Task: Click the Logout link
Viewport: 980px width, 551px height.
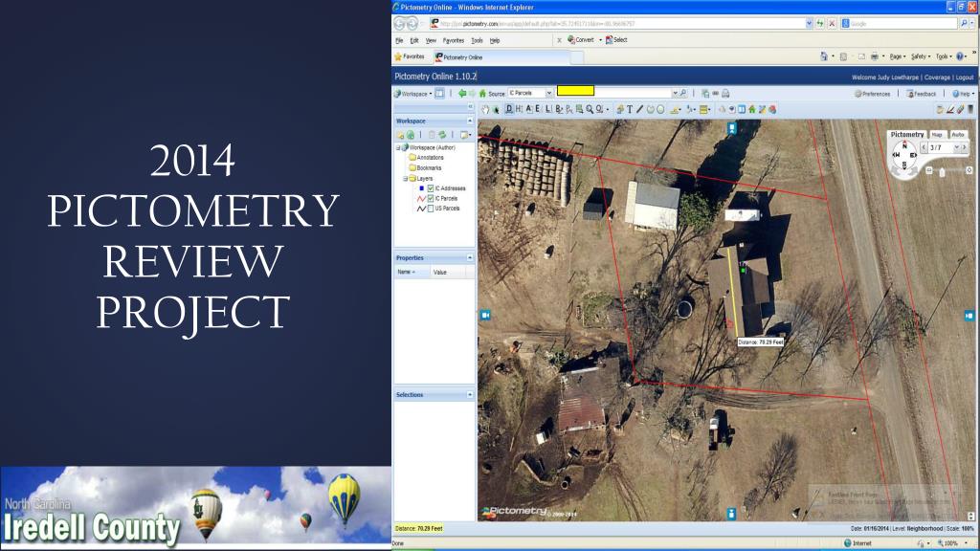Action: (965, 77)
